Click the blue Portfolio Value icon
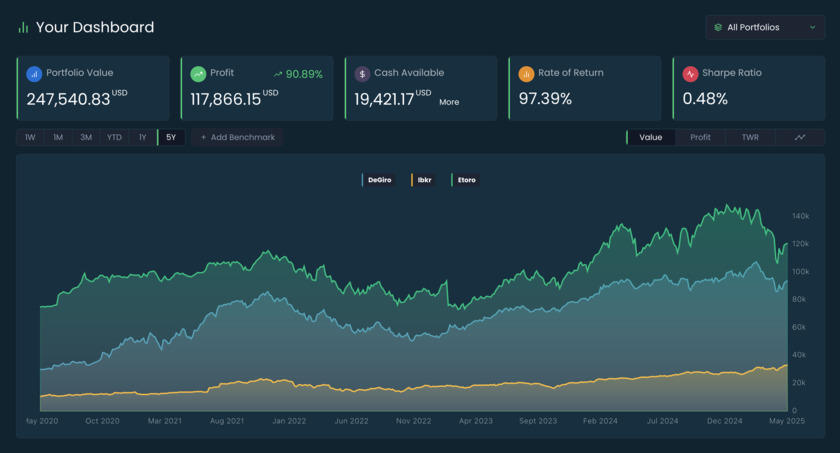The width and height of the screenshot is (840, 453). [x=34, y=73]
